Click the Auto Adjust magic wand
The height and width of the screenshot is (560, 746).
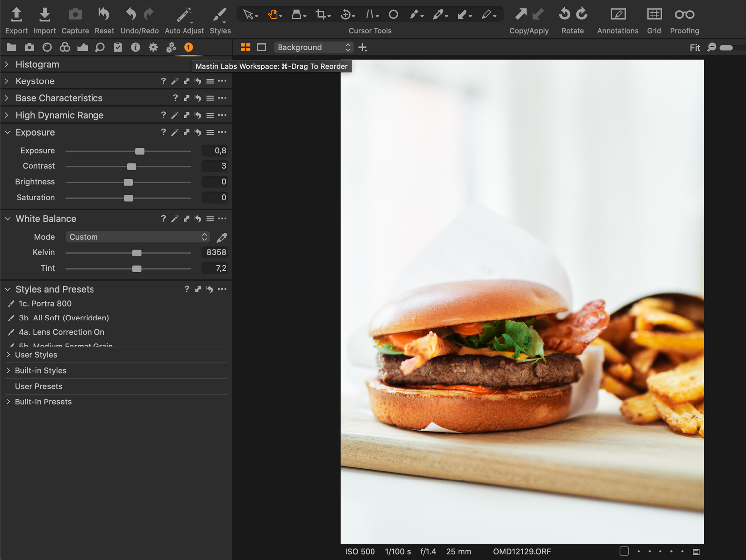coord(184,15)
